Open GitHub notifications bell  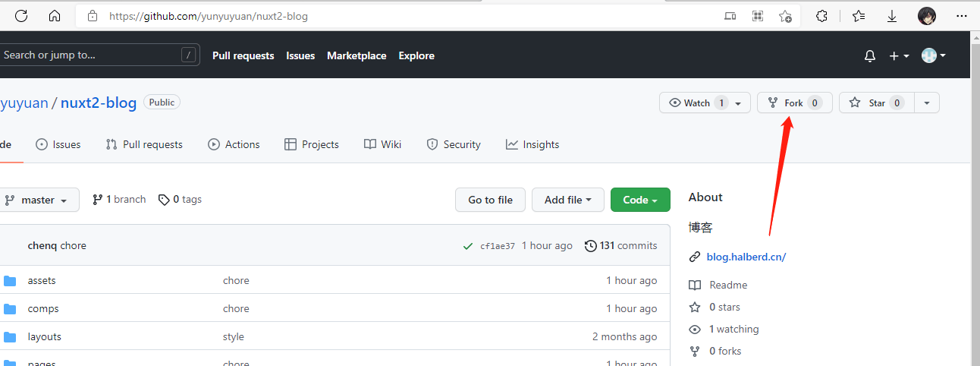click(x=870, y=55)
